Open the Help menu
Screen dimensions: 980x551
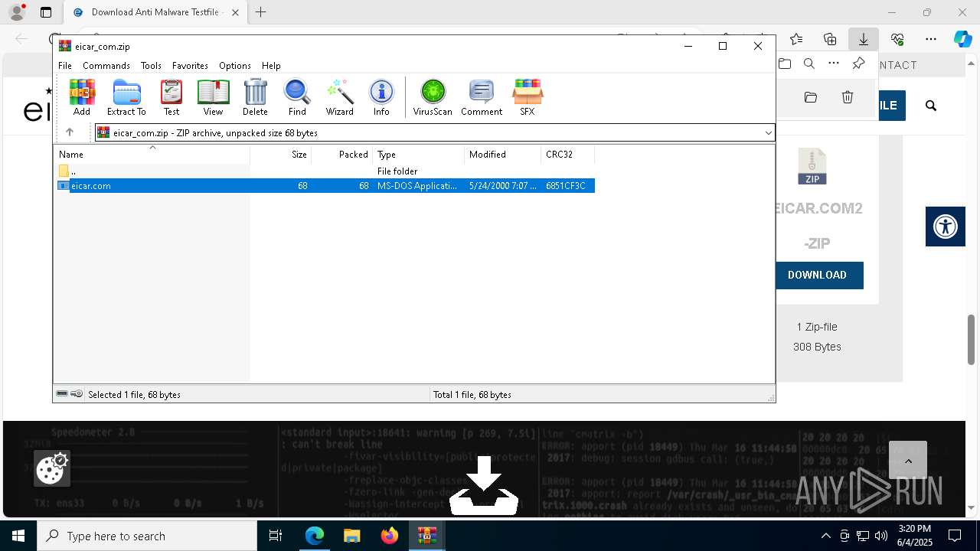coord(271,66)
